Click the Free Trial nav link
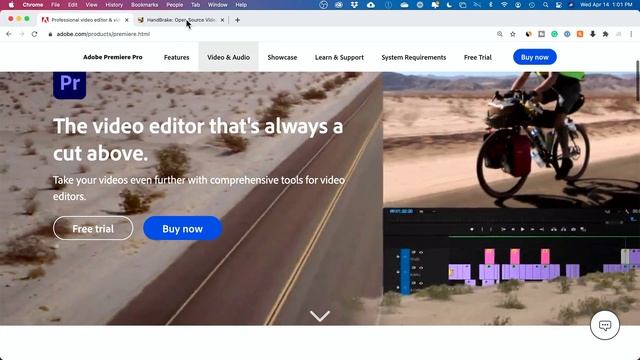Viewport: 640px width, 360px height. [478, 58]
